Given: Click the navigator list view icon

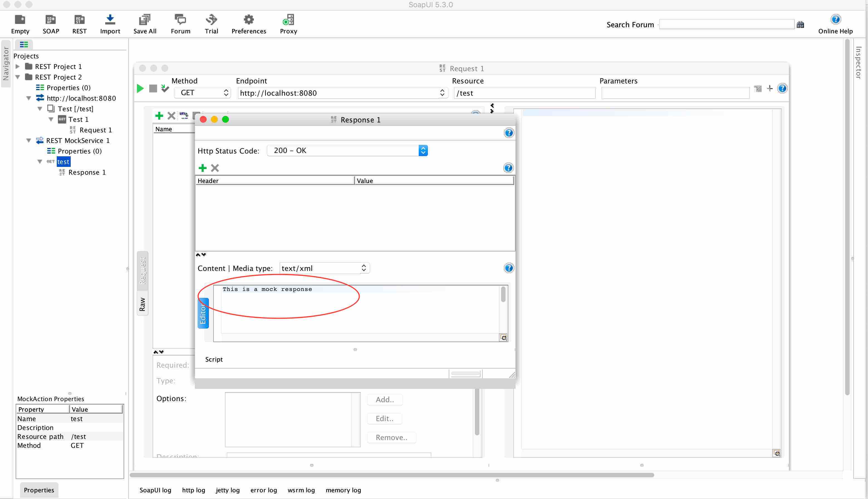Looking at the screenshot, I should [x=24, y=44].
